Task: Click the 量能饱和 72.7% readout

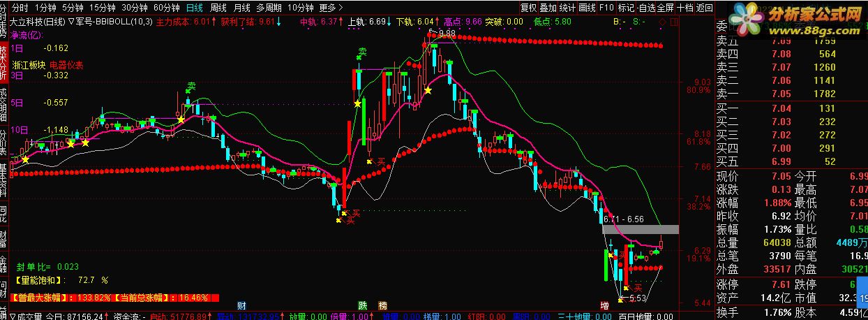Action: 62,279
